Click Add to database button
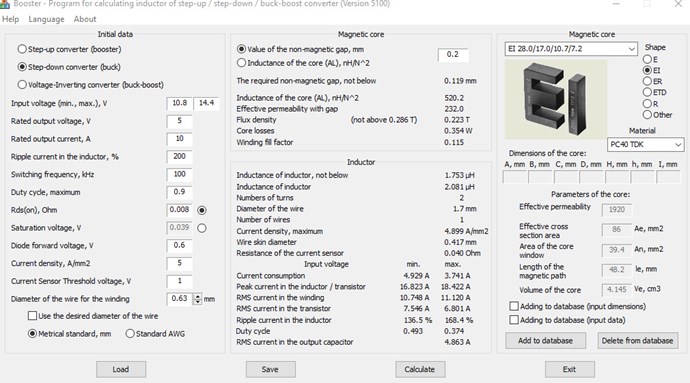This screenshot has height=383, width=690. [x=546, y=340]
